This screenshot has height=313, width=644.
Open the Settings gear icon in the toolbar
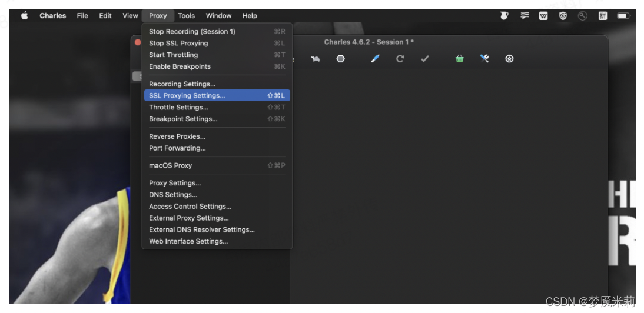pyautogui.click(x=509, y=59)
